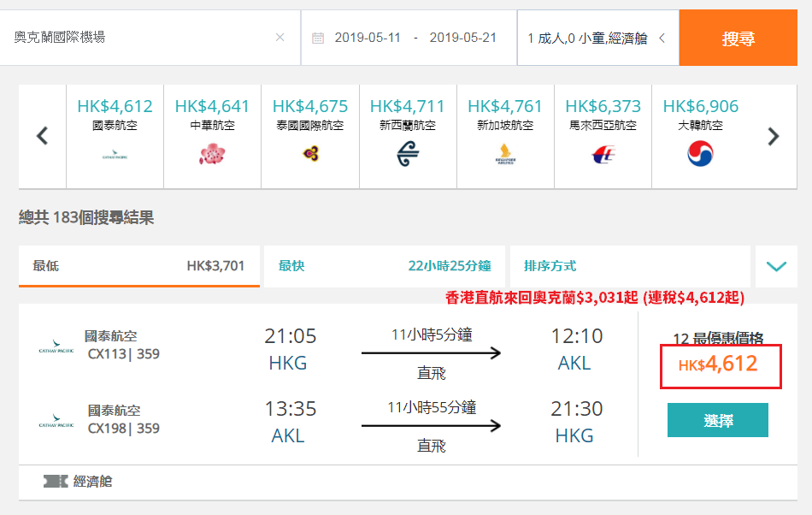This screenshot has width=812, height=515.
Task: Expand the passengers and cabin class selector
Action: (x=597, y=38)
